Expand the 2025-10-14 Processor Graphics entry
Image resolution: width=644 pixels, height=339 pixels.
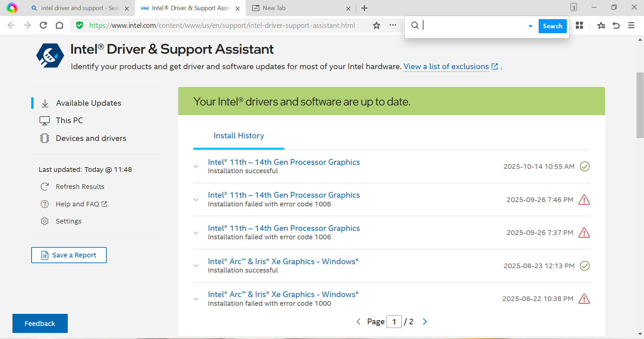click(196, 166)
